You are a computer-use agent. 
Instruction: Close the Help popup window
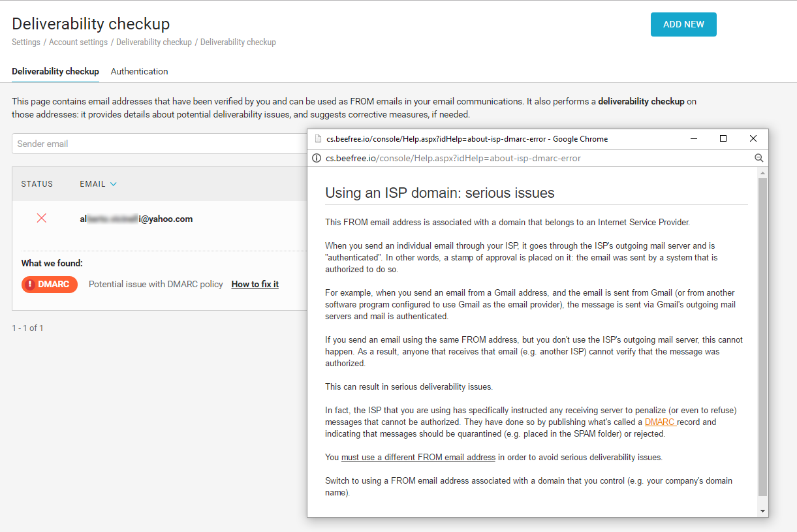pos(753,138)
